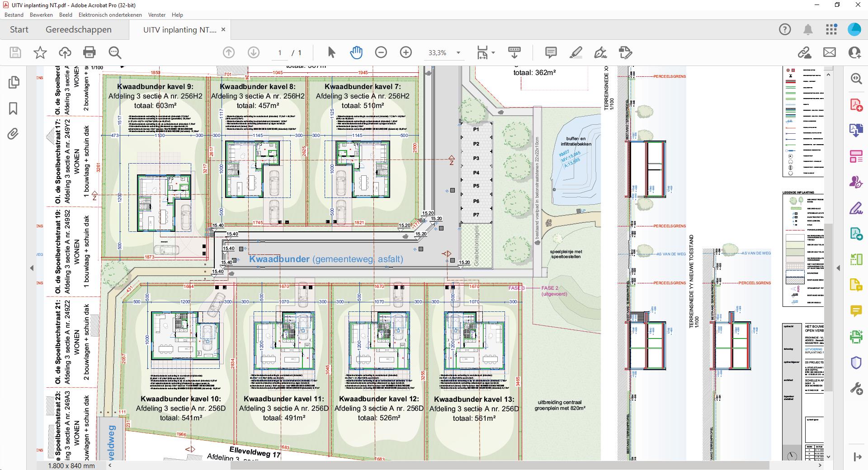The height and width of the screenshot is (470, 868).
Task: Go to the Start tab
Action: (19, 30)
